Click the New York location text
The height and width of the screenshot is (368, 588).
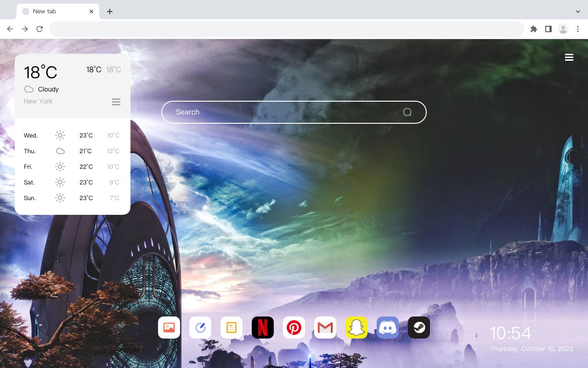click(38, 101)
